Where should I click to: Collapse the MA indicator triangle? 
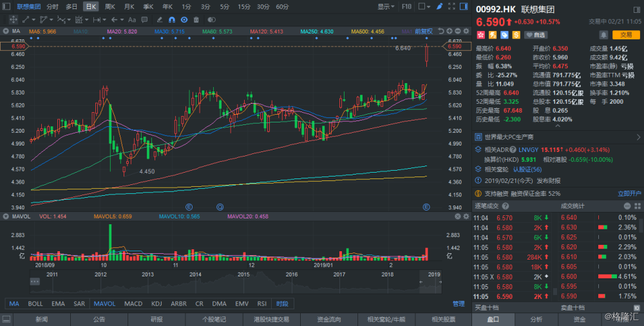coord(6,31)
